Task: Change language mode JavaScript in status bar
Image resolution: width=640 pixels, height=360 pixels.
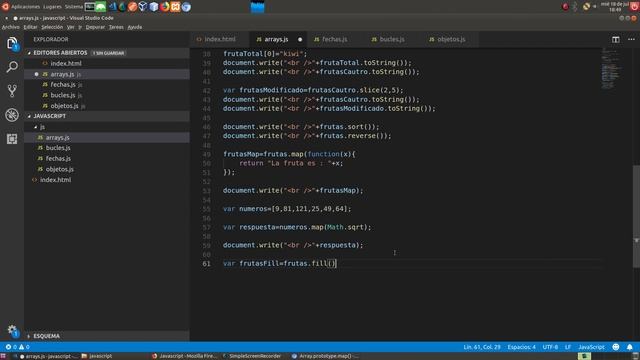Action: point(591,347)
